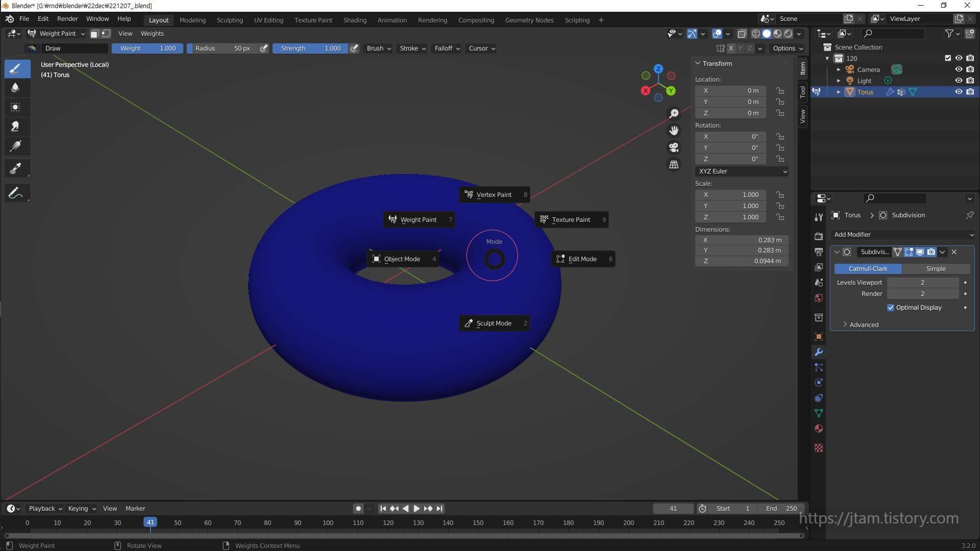Click the play animation button
980x551 pixels.
pyautogui.click(x=416, y=509)
